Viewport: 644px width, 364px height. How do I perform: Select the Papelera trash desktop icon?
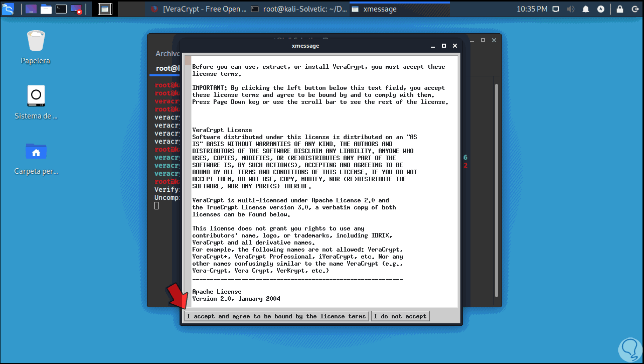36,47
